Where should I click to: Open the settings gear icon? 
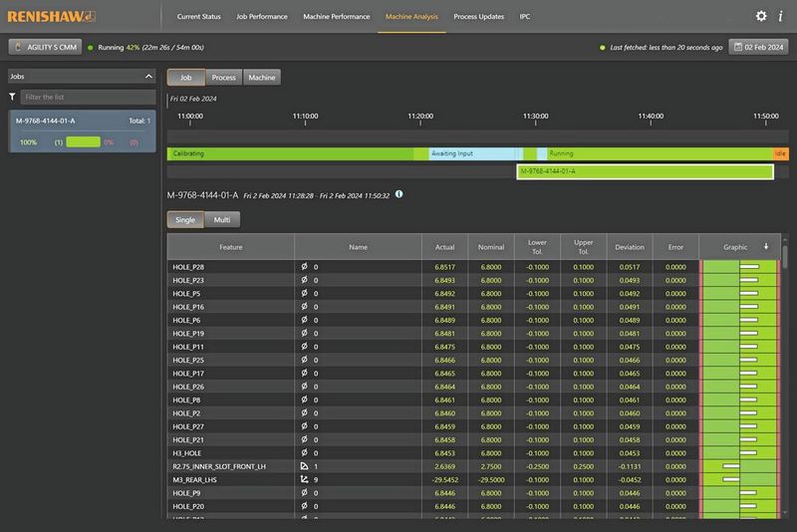tap(761, 16)
